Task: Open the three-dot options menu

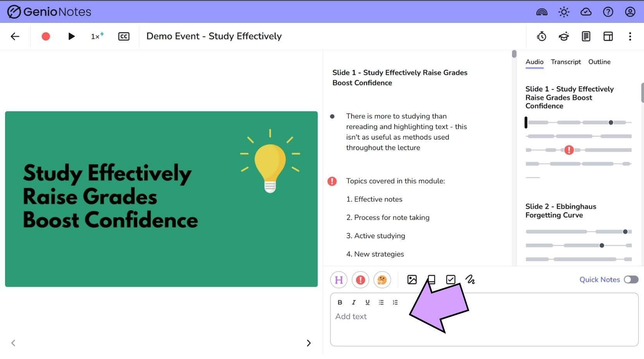Action: [630, 36]
